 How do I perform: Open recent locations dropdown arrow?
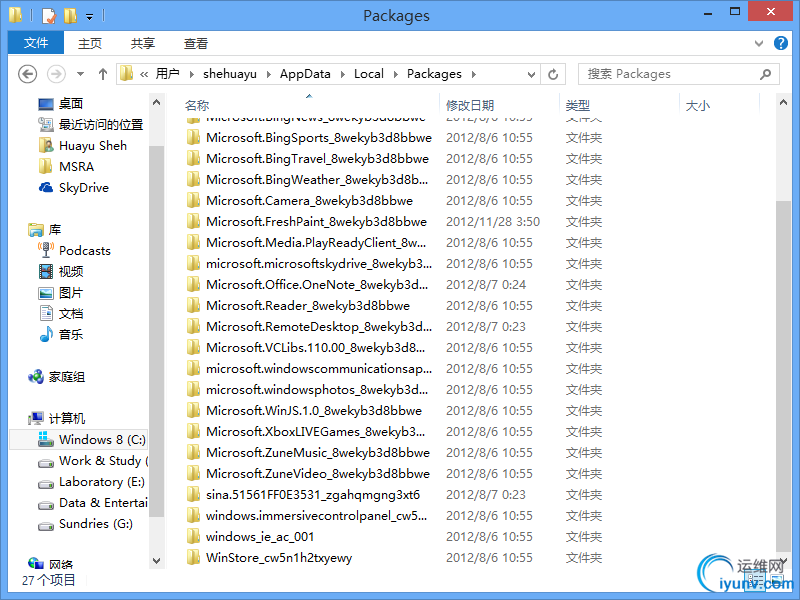point(80,74)
